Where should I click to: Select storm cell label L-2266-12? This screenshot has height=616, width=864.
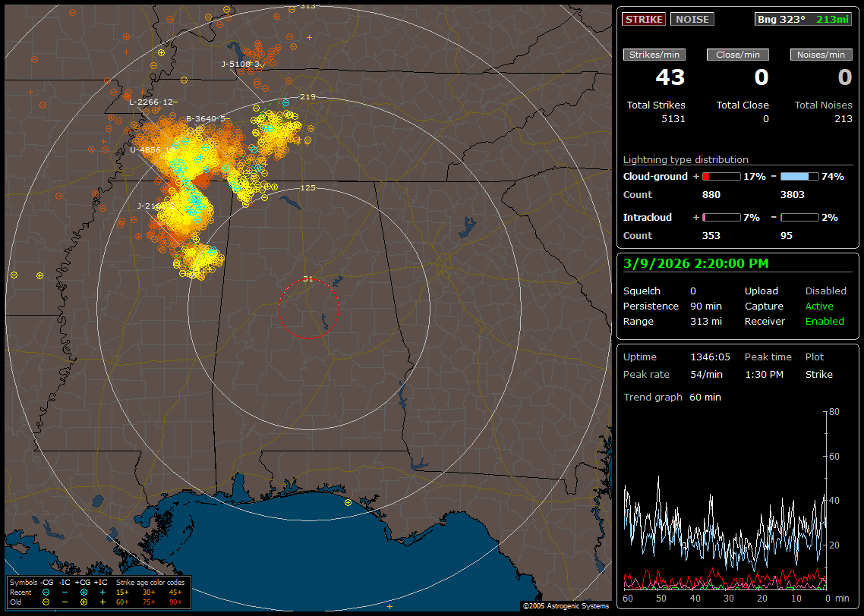pos(151,102)
